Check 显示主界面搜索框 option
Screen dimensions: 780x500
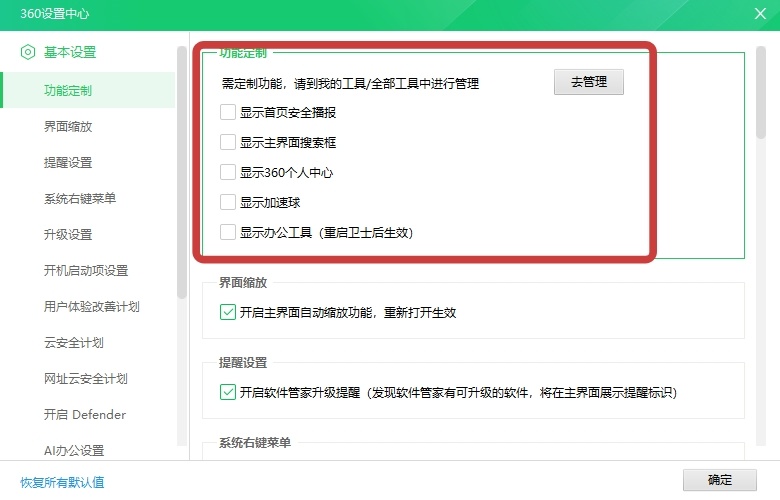[x=228, y=142]
